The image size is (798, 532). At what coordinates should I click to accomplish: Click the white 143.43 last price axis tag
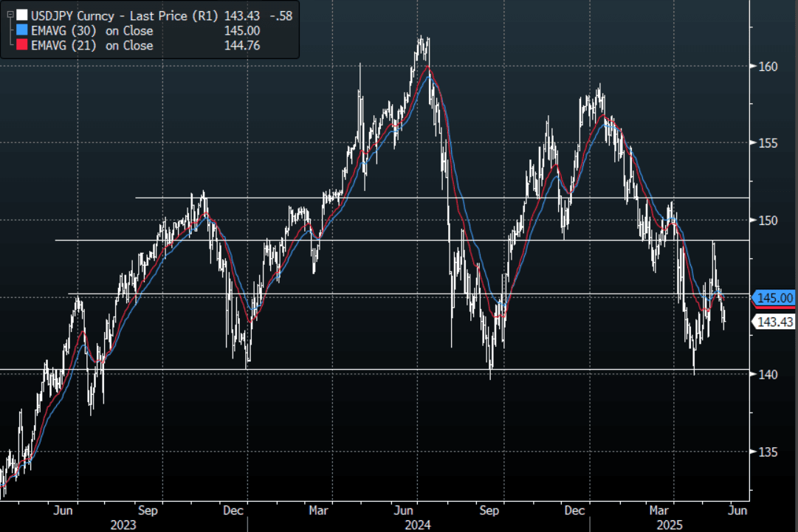tap(775, 322)
